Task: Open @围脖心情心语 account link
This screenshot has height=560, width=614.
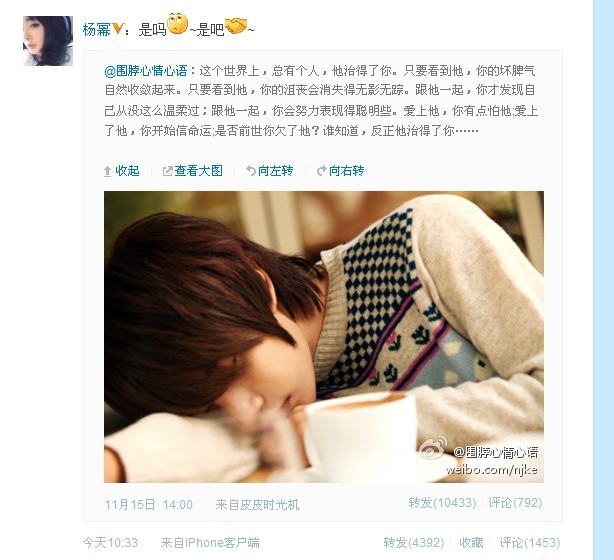Action: [x=146, y=71]
